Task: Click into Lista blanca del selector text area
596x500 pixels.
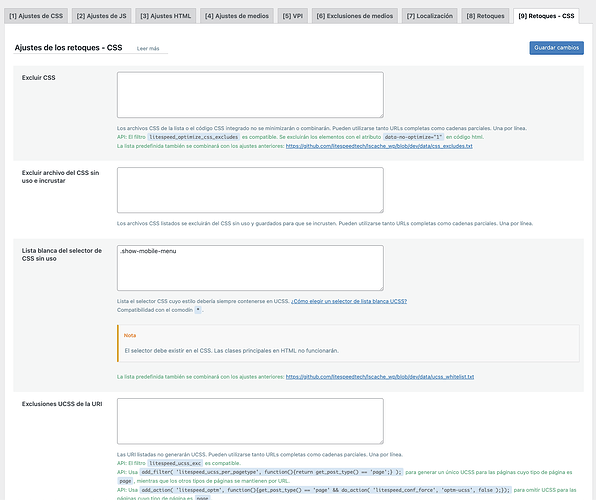Action: [250, 268]
